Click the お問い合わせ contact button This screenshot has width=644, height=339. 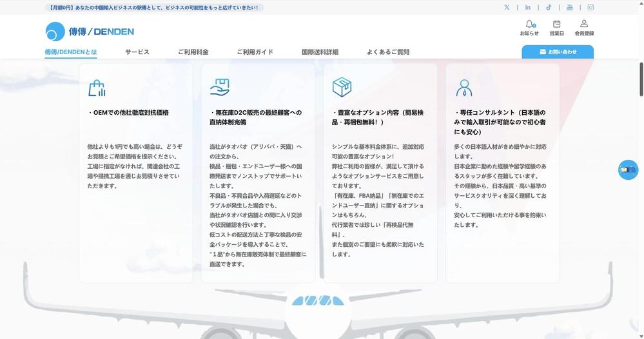(x=558, y=52)
